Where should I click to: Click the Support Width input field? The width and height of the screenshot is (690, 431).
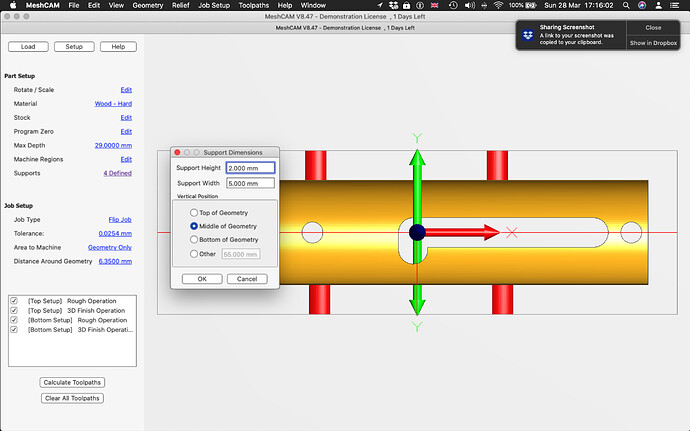[250, 183]
